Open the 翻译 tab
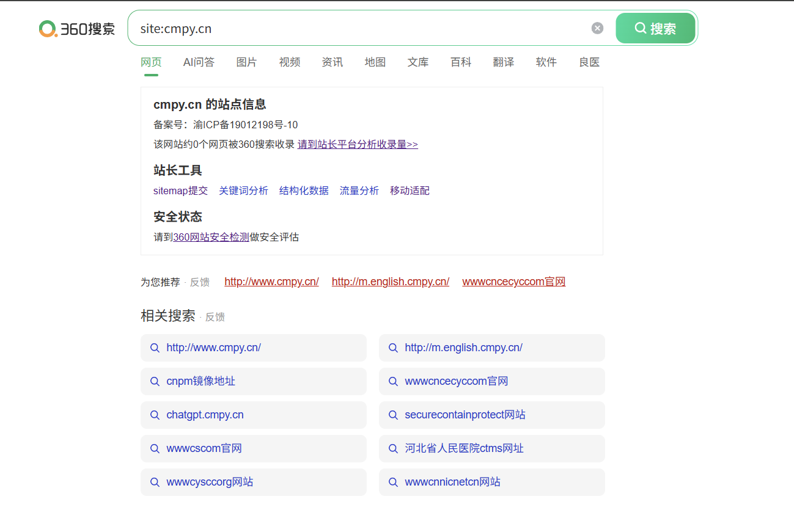Viewport: 794px width, 532px height. pos(504,62)
